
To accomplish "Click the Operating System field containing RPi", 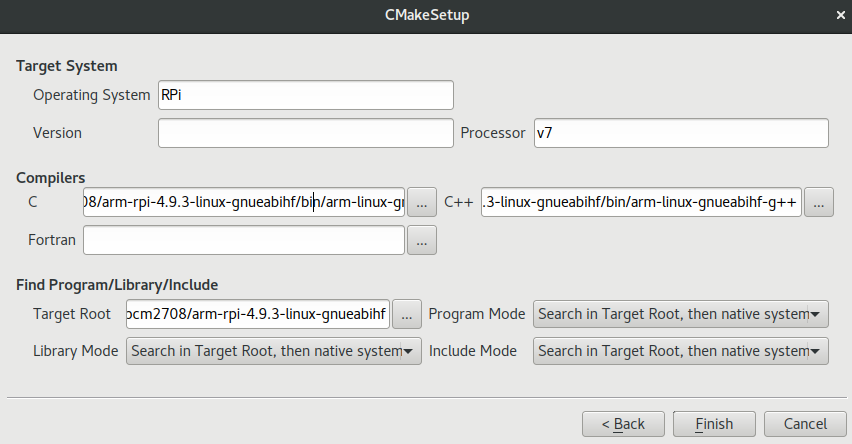I will coord(306,95).
